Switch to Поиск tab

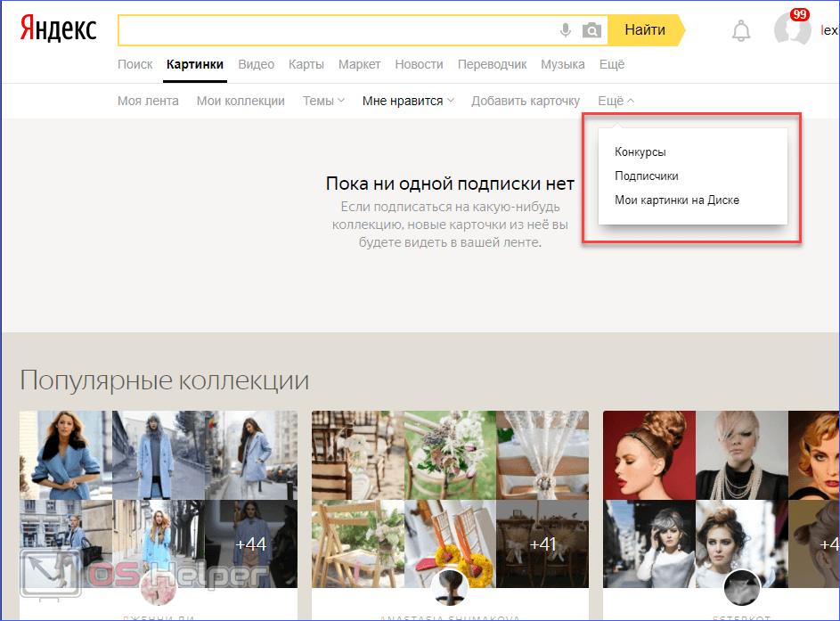click(x=135, y=64)
